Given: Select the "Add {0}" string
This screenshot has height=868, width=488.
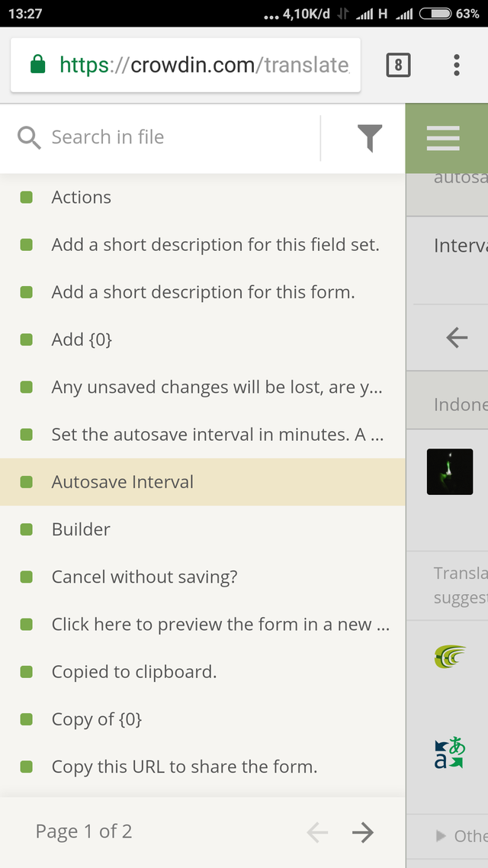Looking at the screenshot, I should click(x=82, y=339).
